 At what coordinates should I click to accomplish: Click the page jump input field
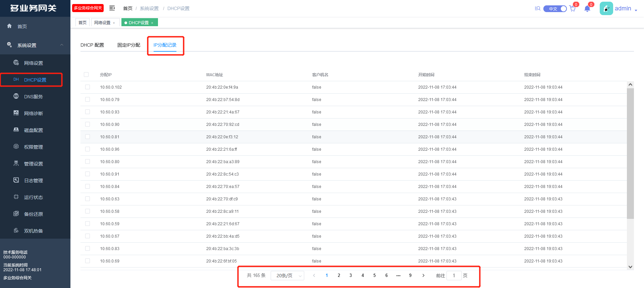454,276
